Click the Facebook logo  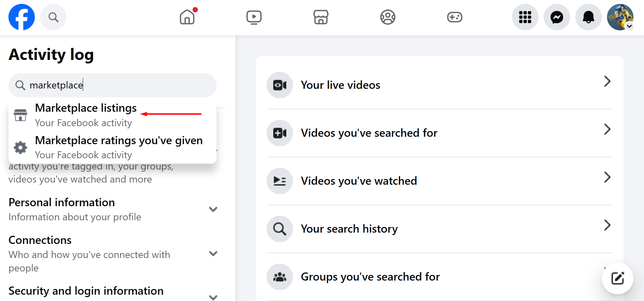pyautogui.click(x=21, y=17)
